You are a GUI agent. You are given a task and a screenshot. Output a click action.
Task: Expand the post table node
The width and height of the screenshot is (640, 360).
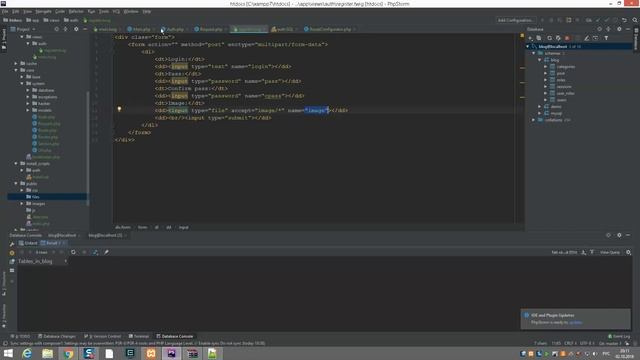[545, 73]
